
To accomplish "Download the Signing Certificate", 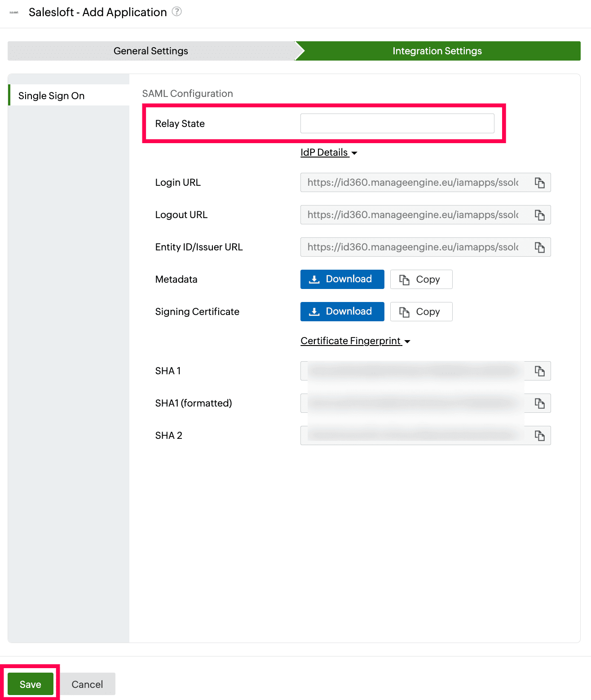I will (342, 311).
